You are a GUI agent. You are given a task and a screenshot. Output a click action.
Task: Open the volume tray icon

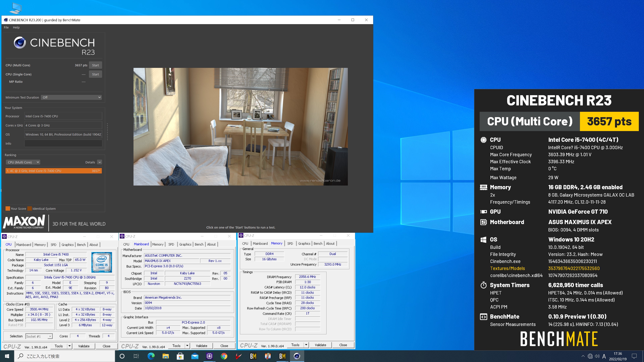(x=597, y=356)
